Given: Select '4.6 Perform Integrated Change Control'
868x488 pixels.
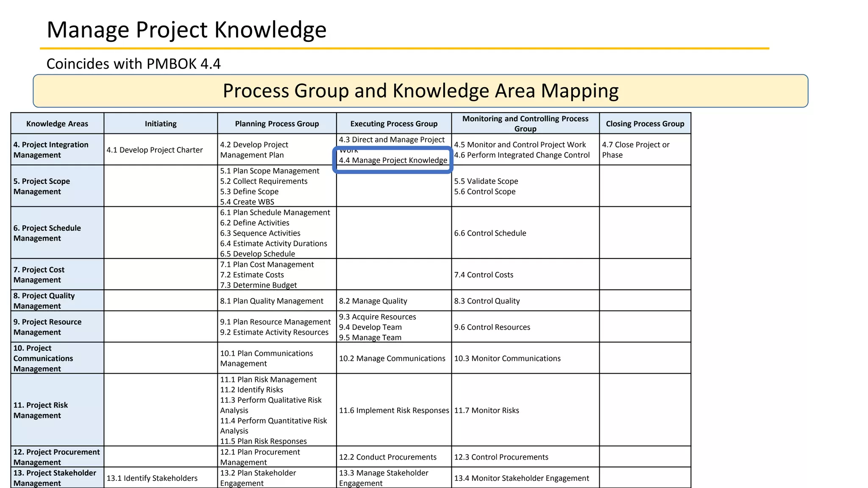Looking at the screenshot, I should point(522,155).
